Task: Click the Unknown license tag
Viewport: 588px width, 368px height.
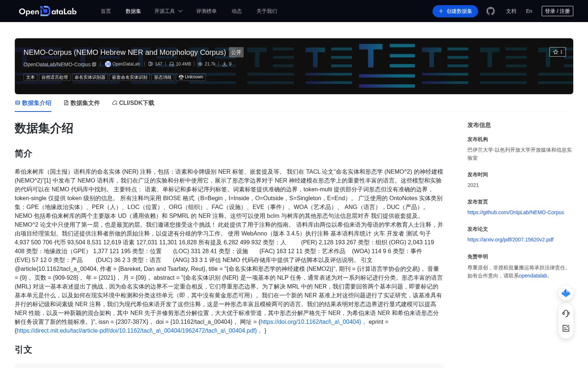Action: [191, 77]
